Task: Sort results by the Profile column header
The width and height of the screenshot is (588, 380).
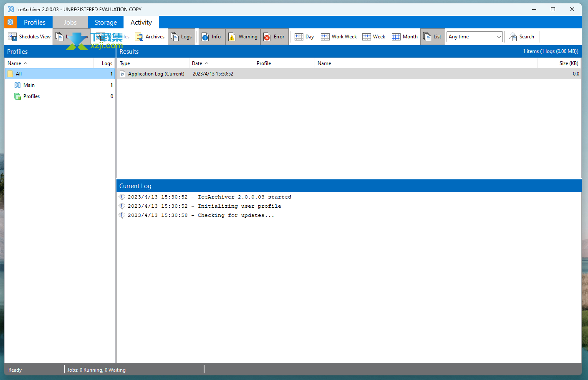Action: click(x=284, y=63)
